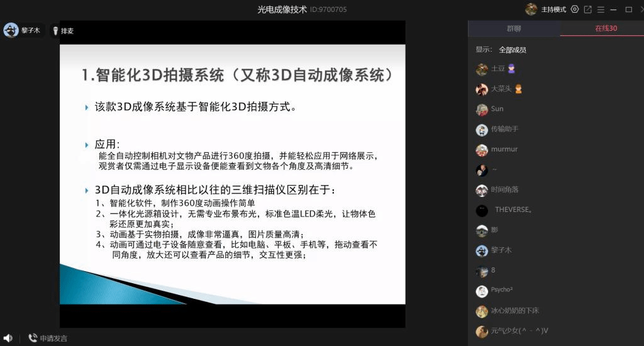Viewport: 644px width, 346px height.
Task: Click the pop-out window icon
Action: (x=587, y=9)
